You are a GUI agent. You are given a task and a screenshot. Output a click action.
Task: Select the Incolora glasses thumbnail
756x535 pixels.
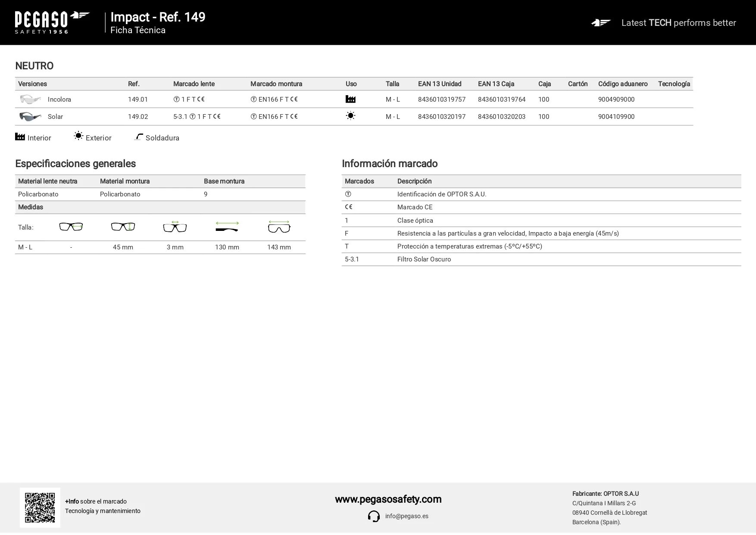click(x=30, y=99)
